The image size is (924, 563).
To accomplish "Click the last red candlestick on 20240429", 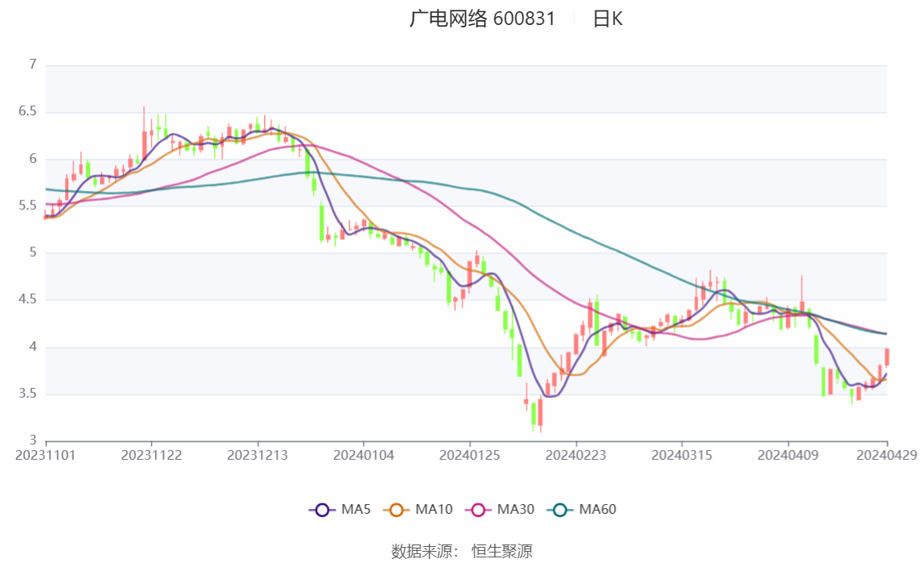I will [887, 357].
